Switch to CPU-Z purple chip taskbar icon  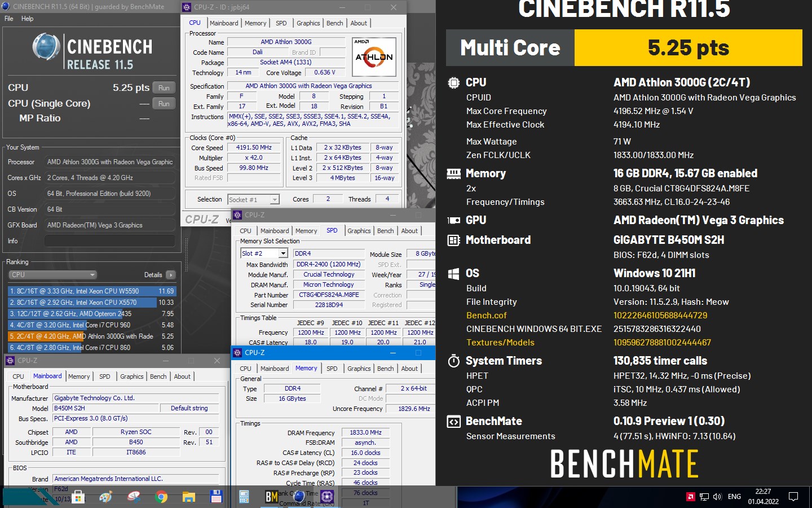point(328,497)
